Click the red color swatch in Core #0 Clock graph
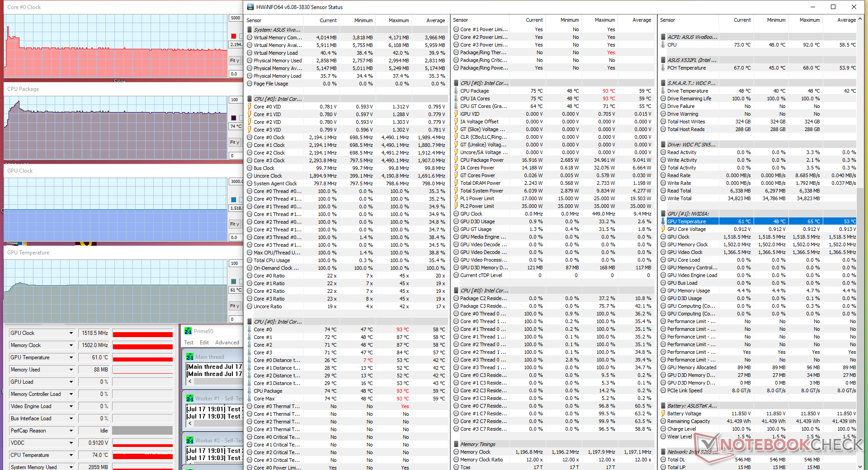The height and width of the screenshot is (470, 868). click(233, 36)
